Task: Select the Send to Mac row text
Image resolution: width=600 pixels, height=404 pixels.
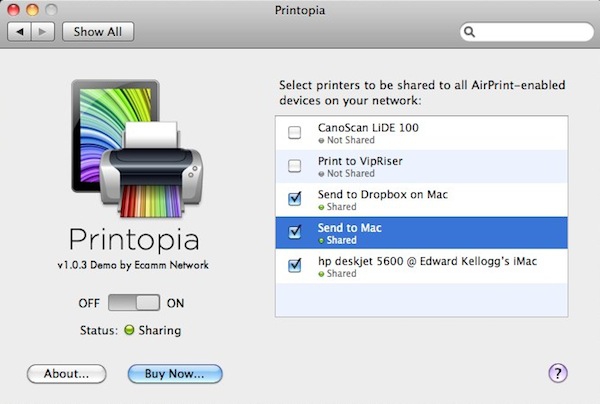Action: coord(349,228)
